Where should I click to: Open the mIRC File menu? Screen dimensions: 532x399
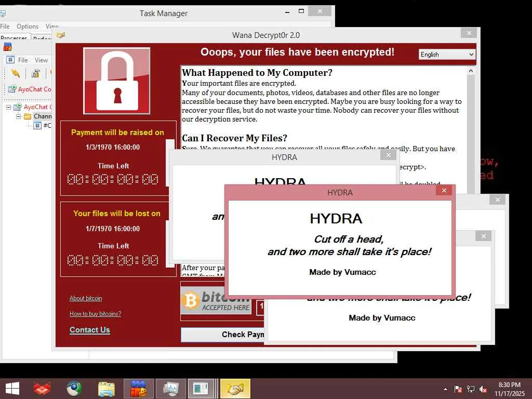[23, 60]
